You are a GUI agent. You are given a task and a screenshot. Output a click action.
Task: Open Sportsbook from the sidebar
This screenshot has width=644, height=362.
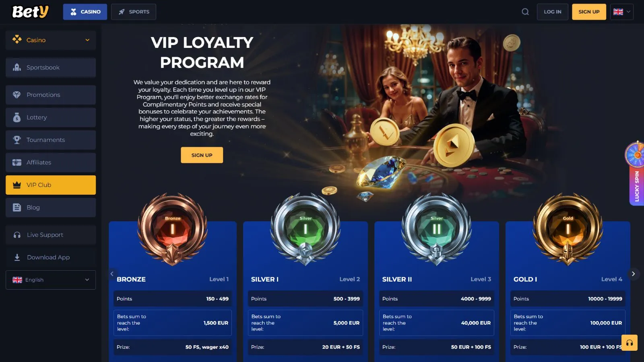51,68
